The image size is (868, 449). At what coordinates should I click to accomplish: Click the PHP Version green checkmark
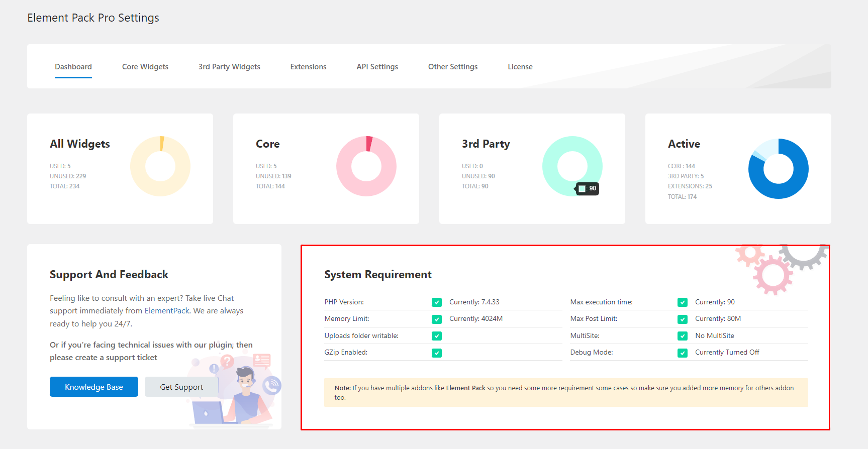point(437,302)
